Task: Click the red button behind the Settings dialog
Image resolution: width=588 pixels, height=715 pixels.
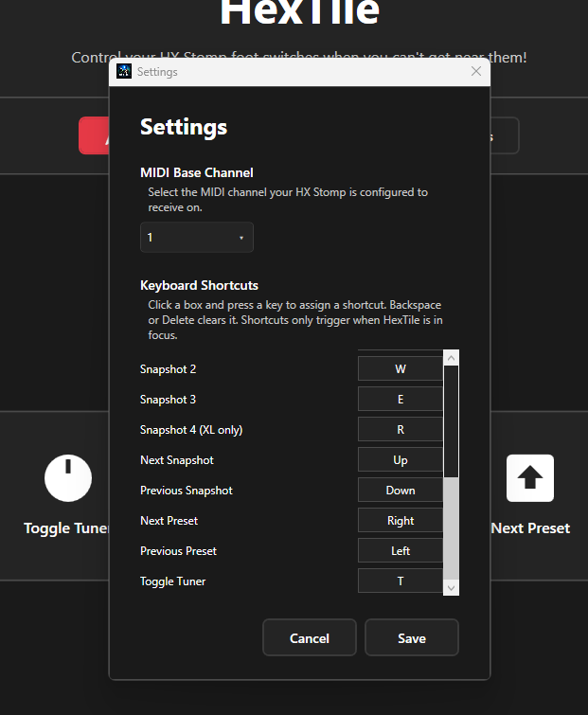Action: point(94,135)
